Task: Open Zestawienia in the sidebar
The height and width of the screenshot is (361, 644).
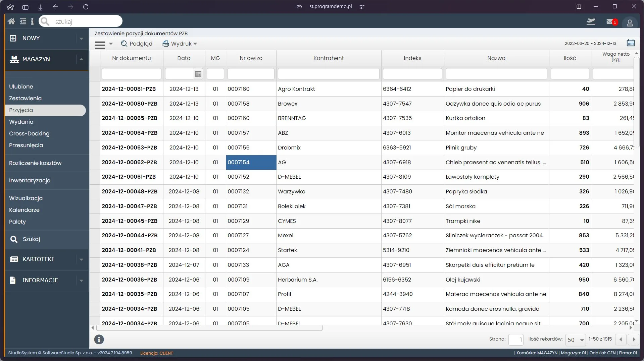Action: click(25, 98)
